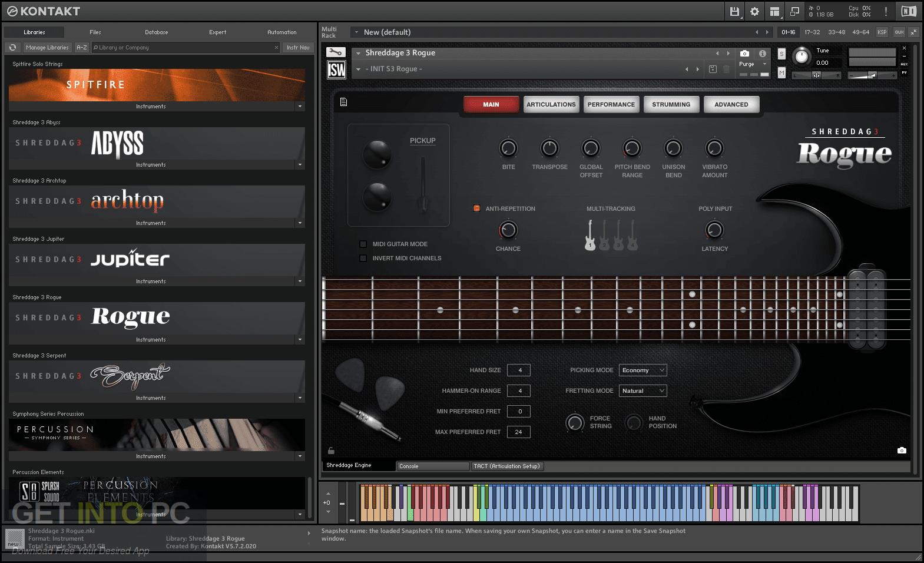Open instrument edit mode with wrench icon

336,52
